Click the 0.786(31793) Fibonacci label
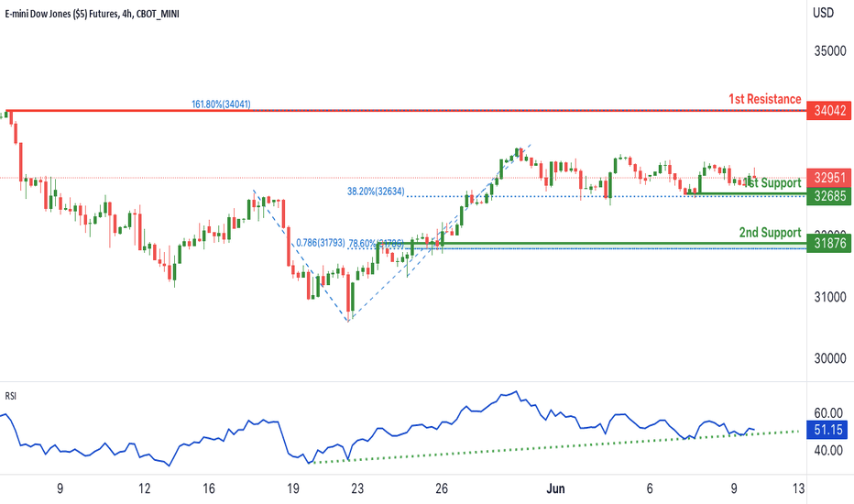The width and height of the screenshot is (854, 504). pyautogui.click(x=321, y=243)
